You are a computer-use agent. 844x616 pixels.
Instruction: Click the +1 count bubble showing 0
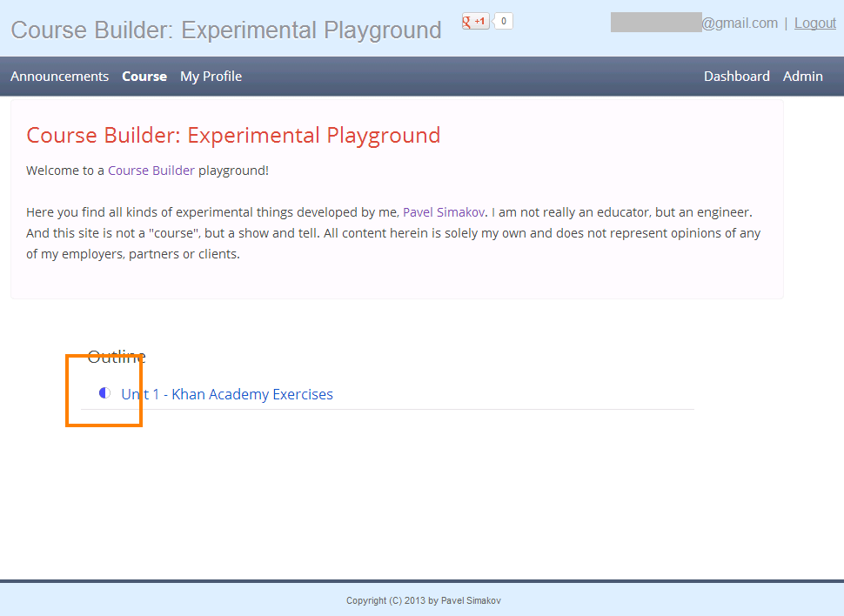point(503,22)
